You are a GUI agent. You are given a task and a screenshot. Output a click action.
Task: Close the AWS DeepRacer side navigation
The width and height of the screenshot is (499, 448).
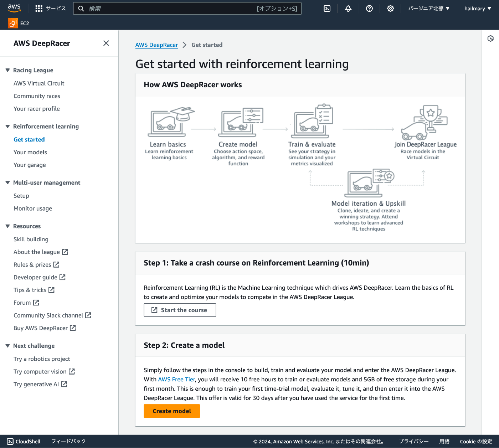[106, 43]
